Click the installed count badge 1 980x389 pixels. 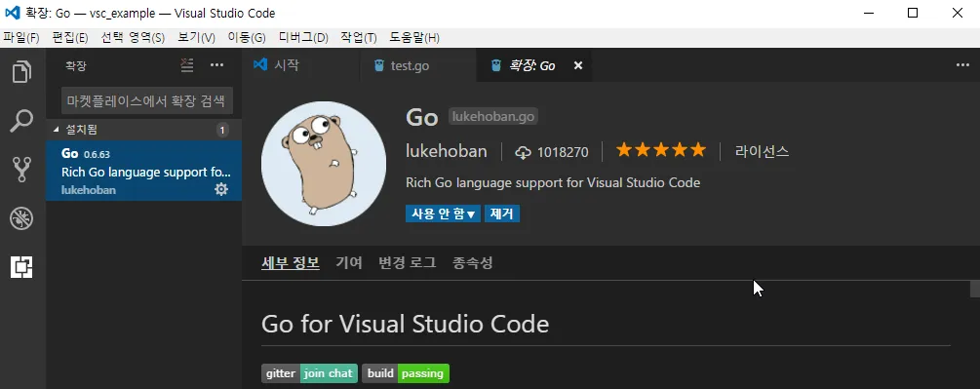click(x=222, y=130)
